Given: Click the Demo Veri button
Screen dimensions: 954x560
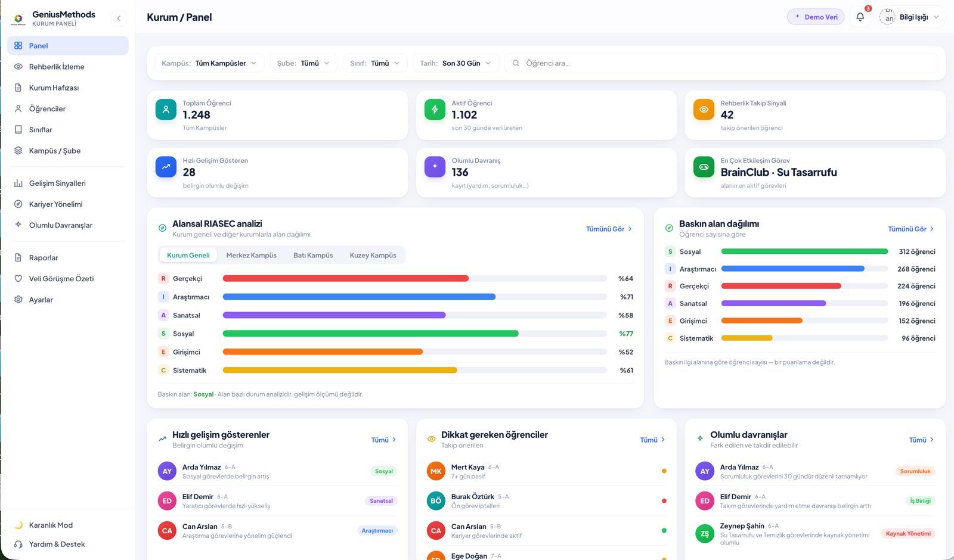Looking at the screenshot, I should (816, 17).
